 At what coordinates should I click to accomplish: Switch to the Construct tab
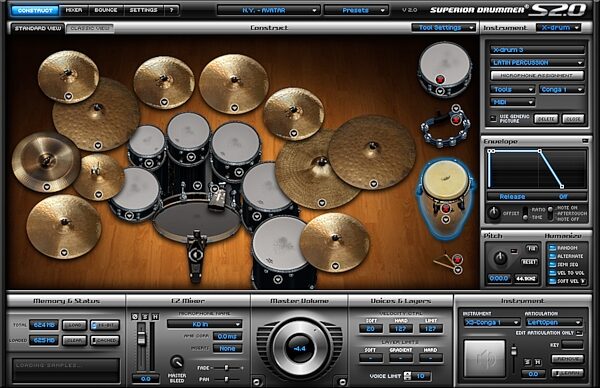point(35,10)
